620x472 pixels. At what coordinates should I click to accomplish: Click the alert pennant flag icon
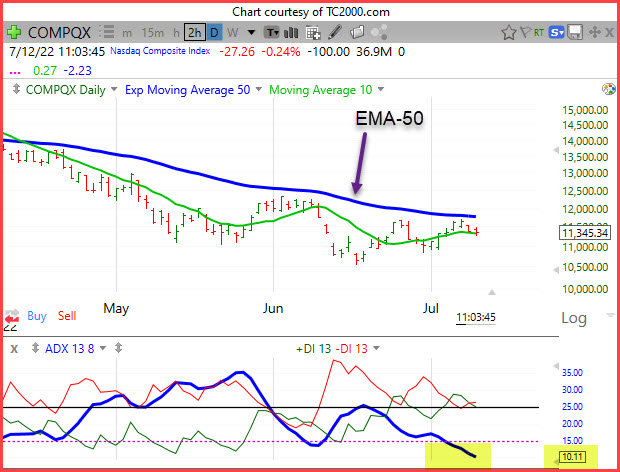coord(525,32)
